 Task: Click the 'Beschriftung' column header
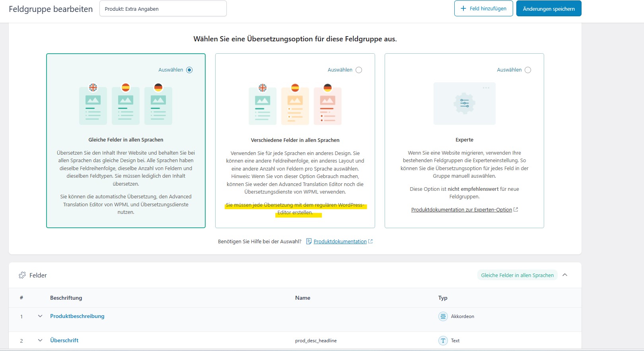(66, 298)
